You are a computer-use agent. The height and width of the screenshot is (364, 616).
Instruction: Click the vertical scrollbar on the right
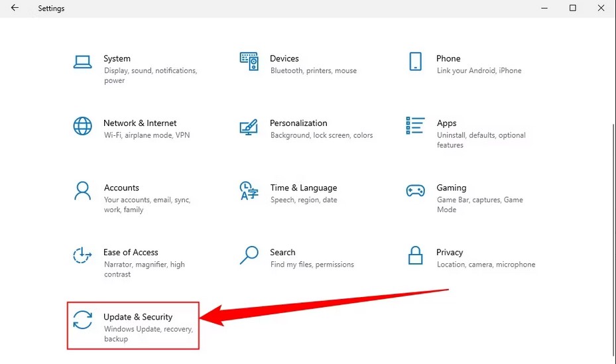[613, 239]
